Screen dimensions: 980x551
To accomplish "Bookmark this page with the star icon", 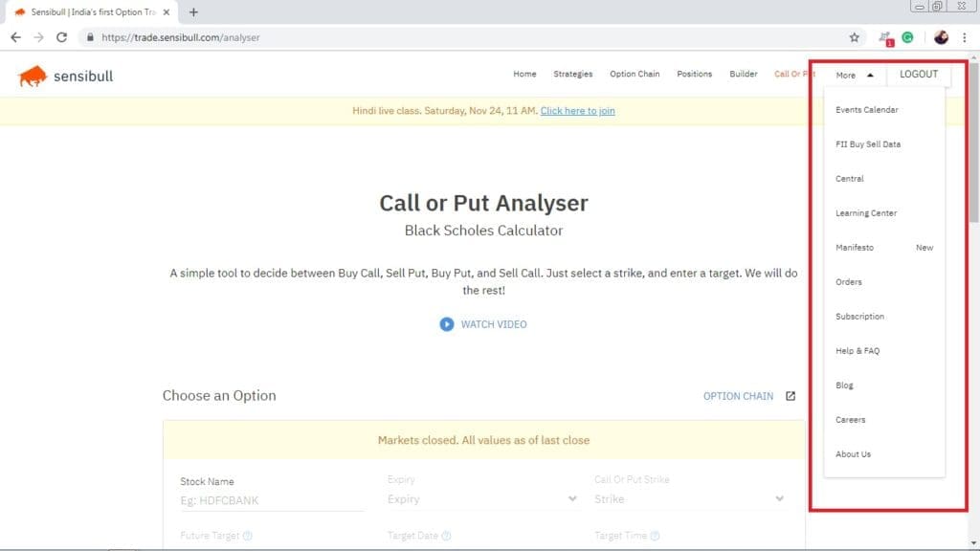I will point(854,37).
